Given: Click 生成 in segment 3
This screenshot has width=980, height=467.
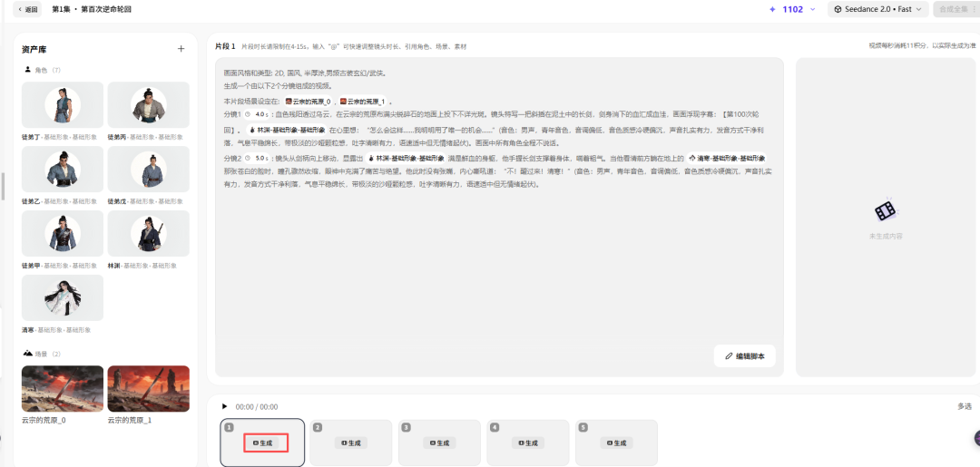Looking at the screenshot, I should tap(439, 443).
